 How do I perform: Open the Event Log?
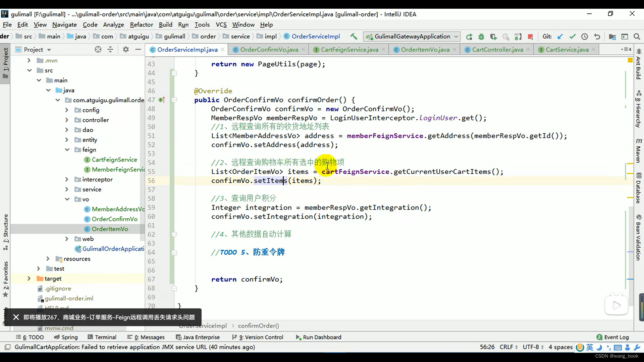pos(613,337)
